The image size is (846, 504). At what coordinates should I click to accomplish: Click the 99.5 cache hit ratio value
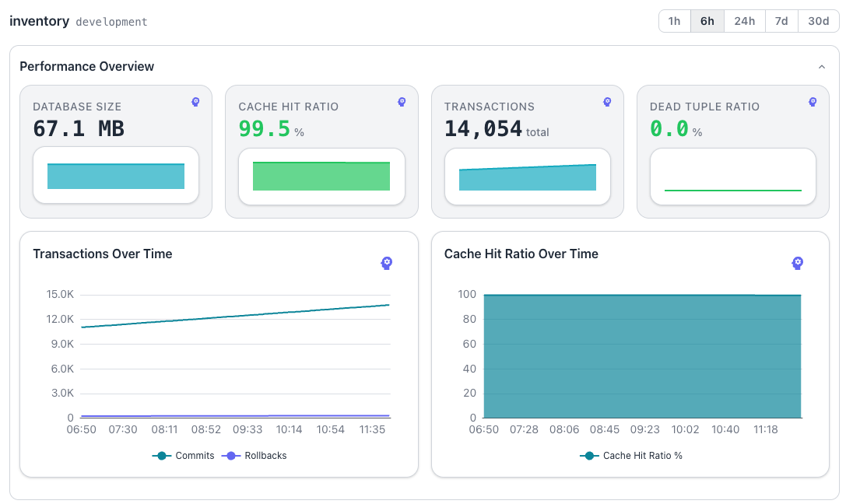pyautogui.click(x=265, y=129)
